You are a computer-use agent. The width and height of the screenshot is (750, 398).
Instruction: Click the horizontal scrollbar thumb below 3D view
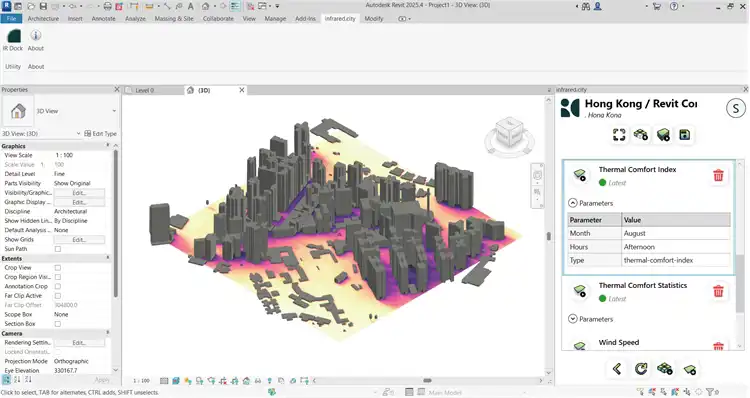coord(427,381)
